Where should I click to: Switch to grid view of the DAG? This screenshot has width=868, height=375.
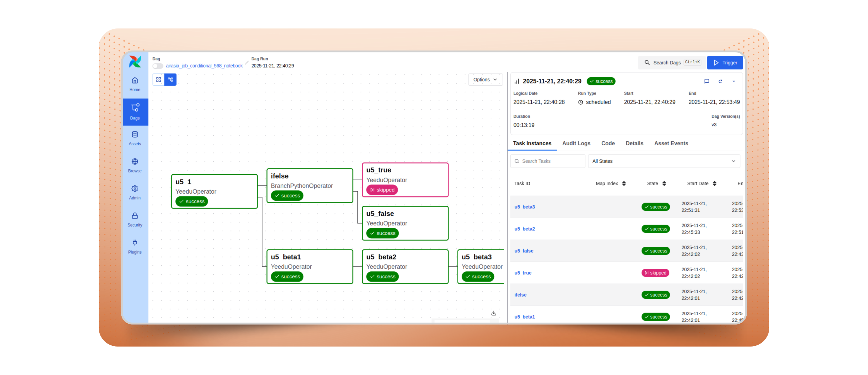pyautogui.click(x=159, y=80)
